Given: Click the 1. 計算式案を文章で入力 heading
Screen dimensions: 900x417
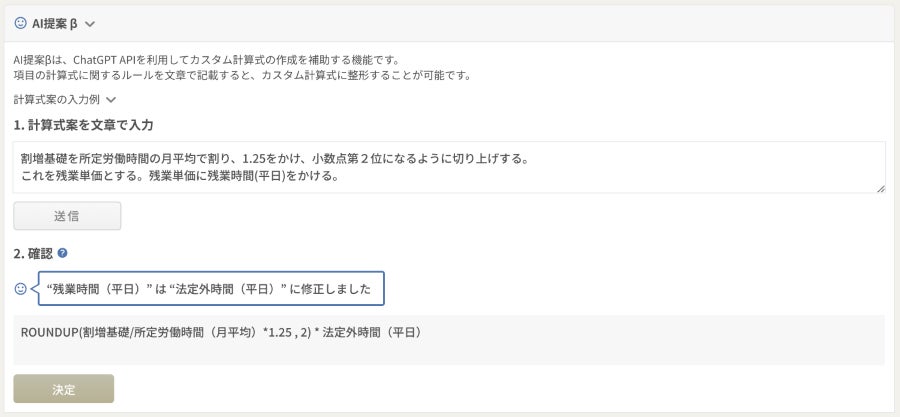Looking at the screenshot, I should (83, 125).
